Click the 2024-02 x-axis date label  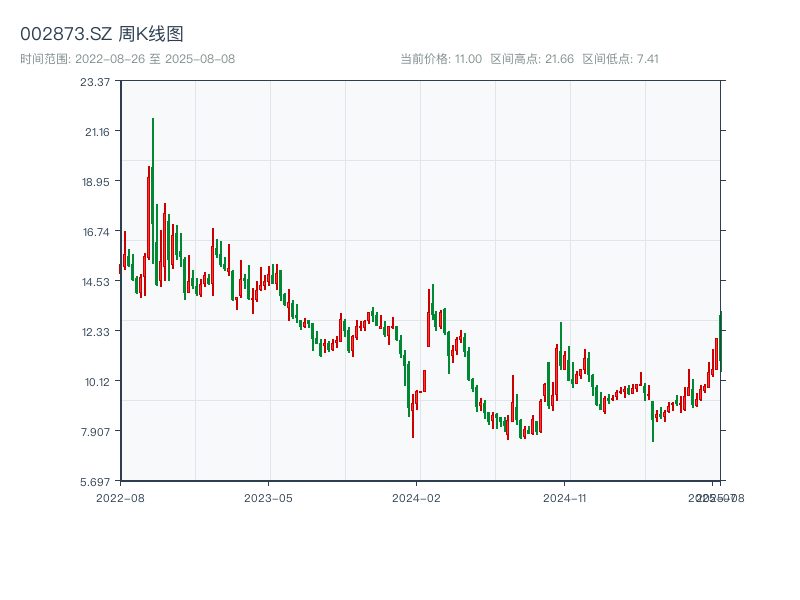(417, 497)
